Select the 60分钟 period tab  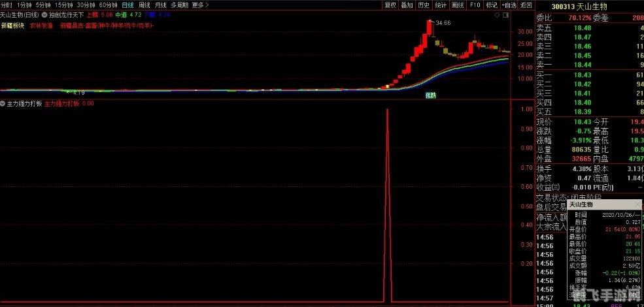click(x=109, y=5)
